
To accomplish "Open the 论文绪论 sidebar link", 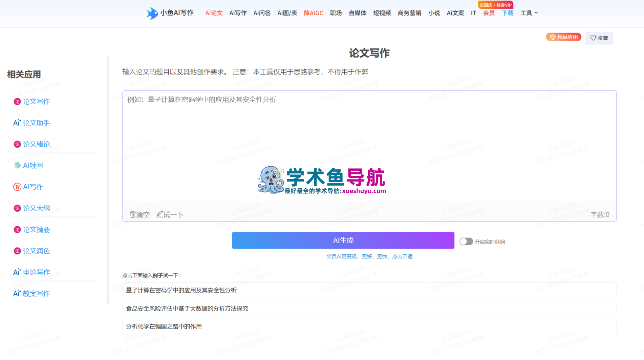I will pos(37,144).
